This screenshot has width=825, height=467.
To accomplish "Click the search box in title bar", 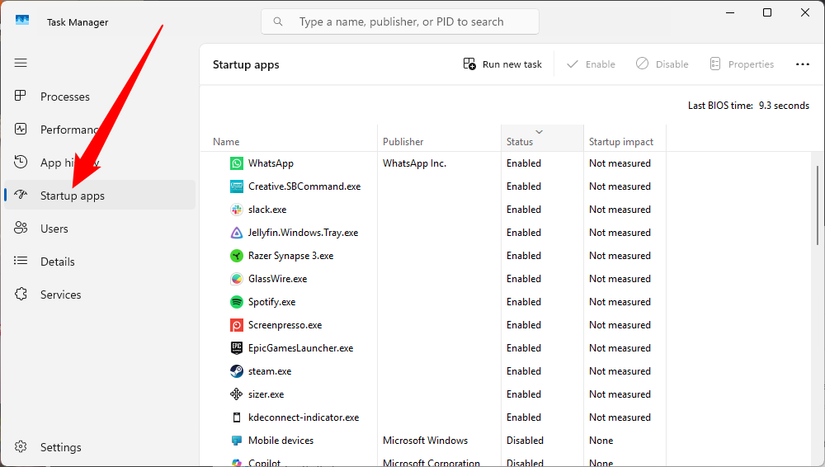I will 400,21.
